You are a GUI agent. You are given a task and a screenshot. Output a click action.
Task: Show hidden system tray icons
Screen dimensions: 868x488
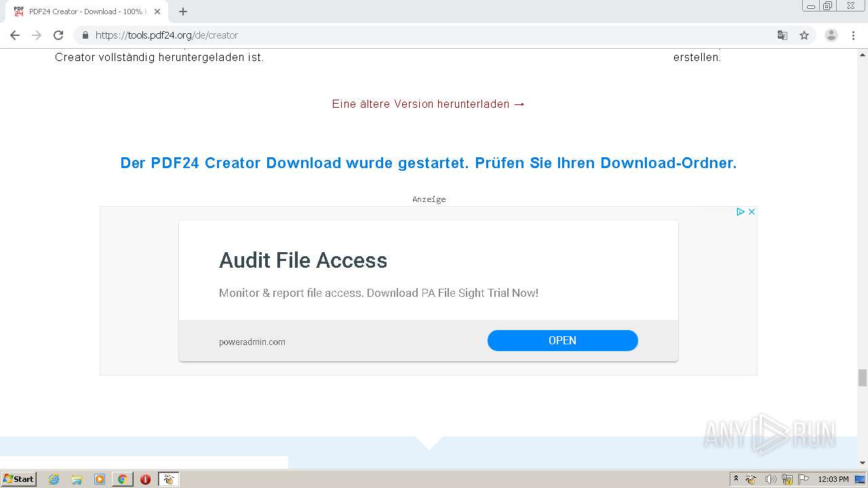pyautogui.click(x=736, y=479)
